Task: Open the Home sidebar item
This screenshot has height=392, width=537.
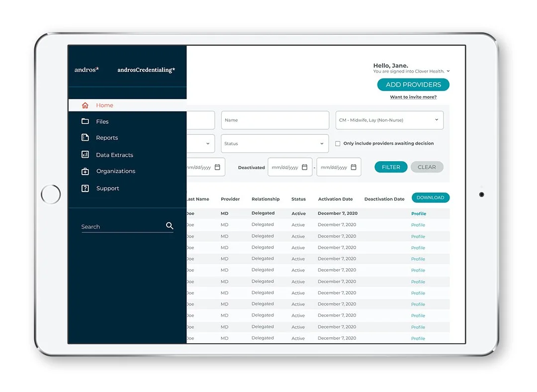Action: tap(127, 105)
